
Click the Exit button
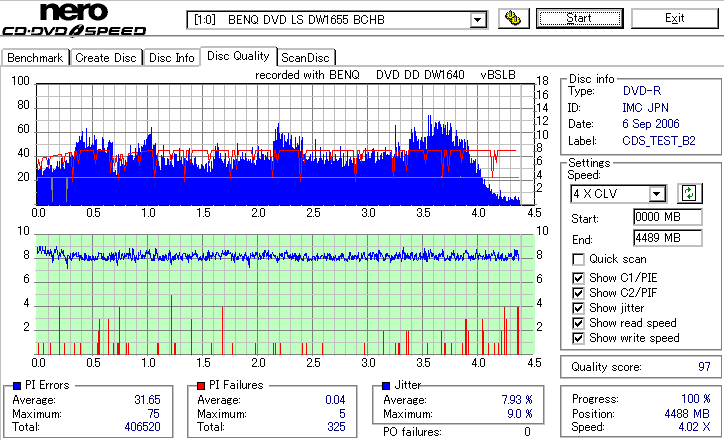click(675, 18)
